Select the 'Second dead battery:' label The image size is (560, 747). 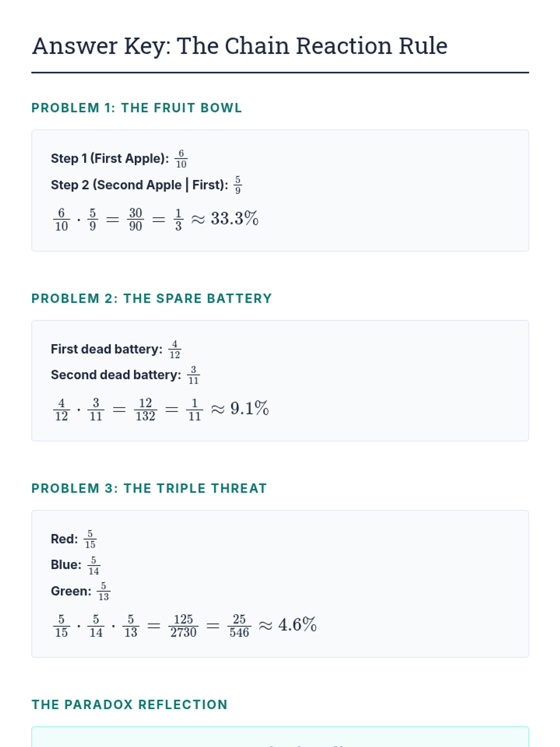116,375
